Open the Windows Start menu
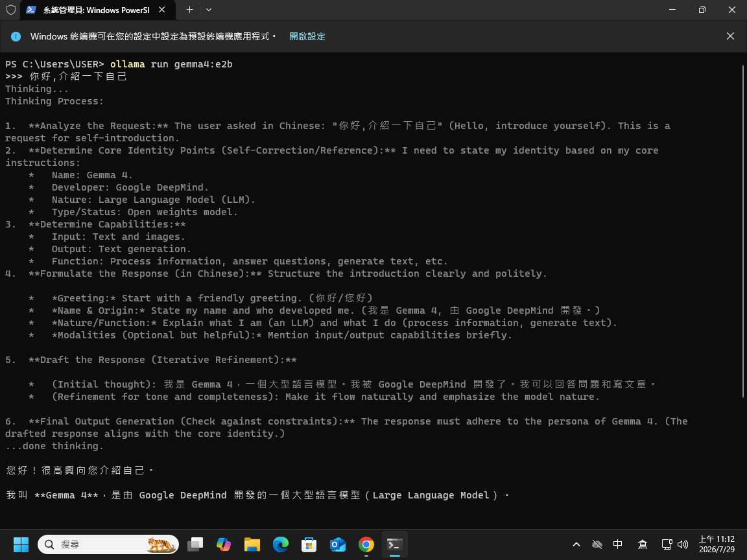This screenshot has height=560, width=747. [21, 544]
